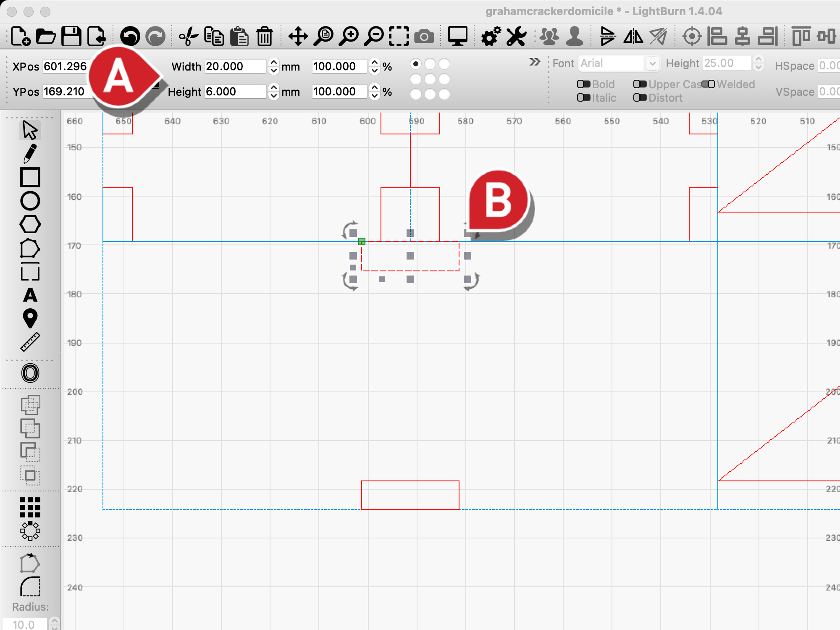Expand the toolbar overflow double-chevron
This screenshot has height=630, width=840.
[535, 62]
